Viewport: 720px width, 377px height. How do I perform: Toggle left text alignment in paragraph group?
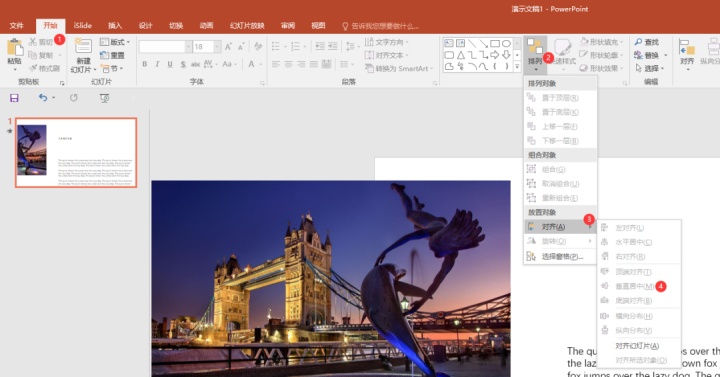pyautogui.click(x=276, y=64)
